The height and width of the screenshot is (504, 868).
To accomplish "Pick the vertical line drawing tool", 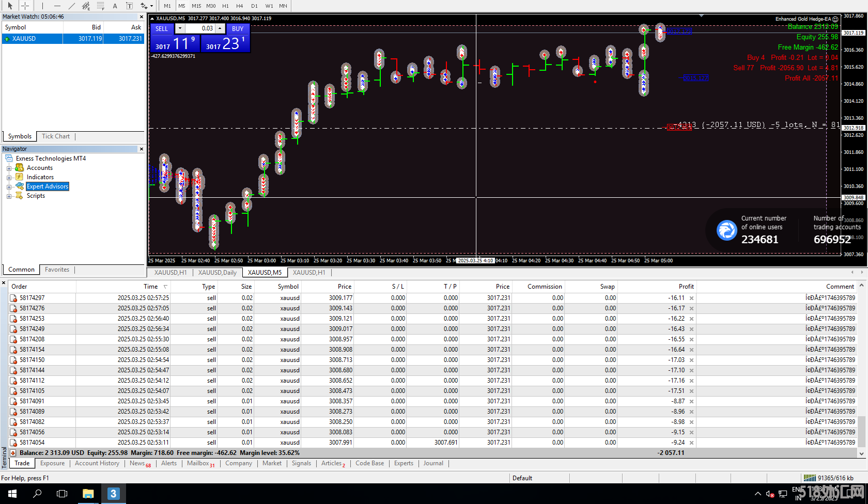I will (42, 6).
